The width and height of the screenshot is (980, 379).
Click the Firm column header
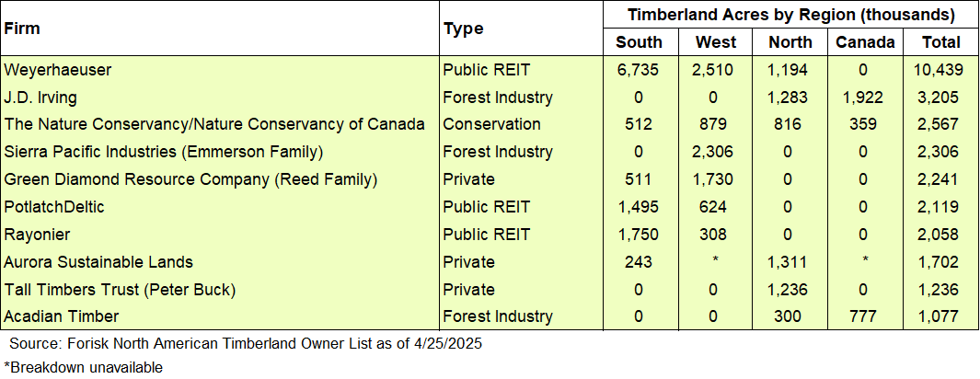tap(22, 28)
